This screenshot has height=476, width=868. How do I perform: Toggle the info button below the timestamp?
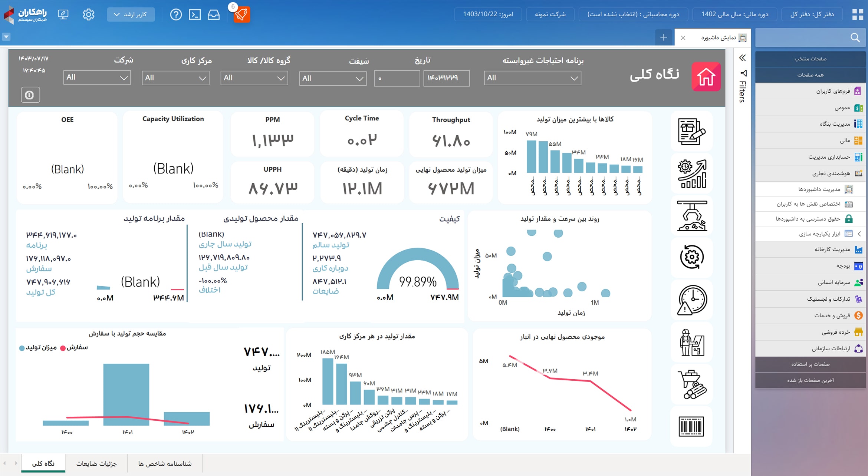point(30,95)
